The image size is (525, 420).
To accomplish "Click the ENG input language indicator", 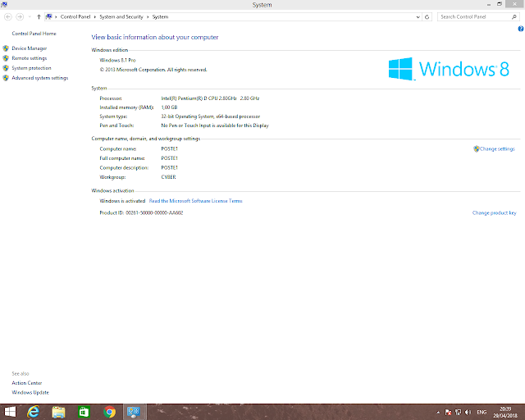I will [482, 413].
